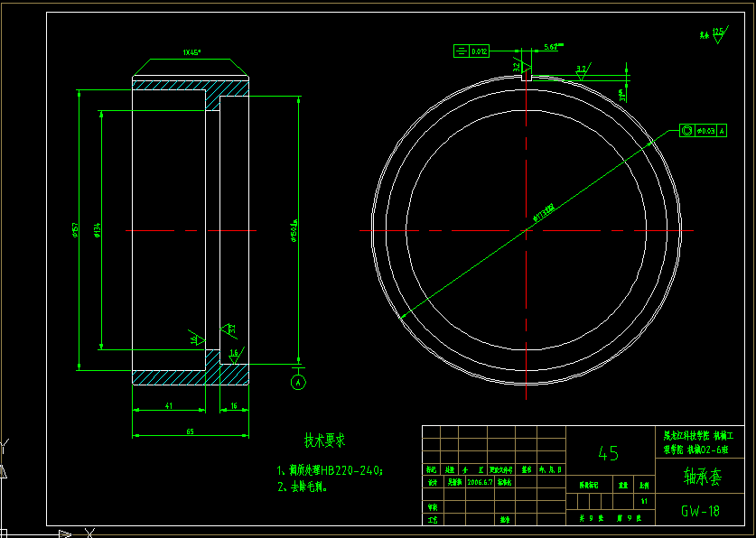Click the drawing number GW-18

(x=701, y=511)
